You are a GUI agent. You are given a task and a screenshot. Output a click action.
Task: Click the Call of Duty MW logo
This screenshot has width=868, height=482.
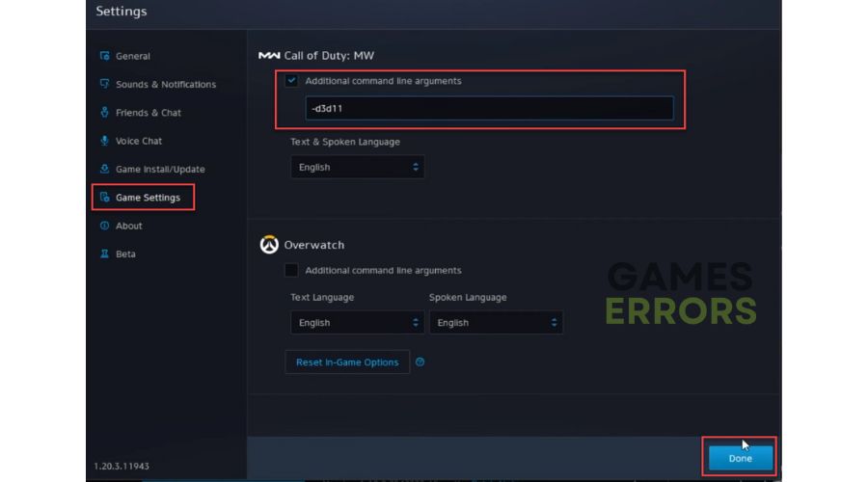pyautogui.click(x=269, y=55)
